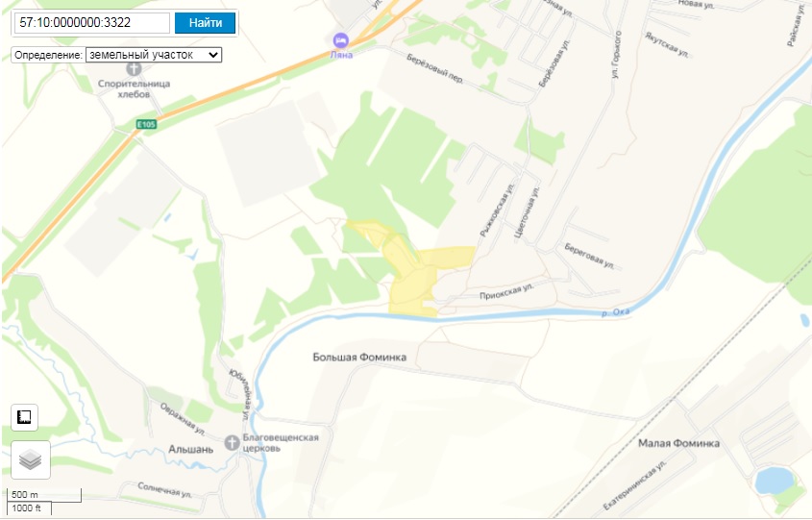Image resolution: width=812 pixels, height=520 pixels.
Task: Click the Найти search button
Action: (x=205, y=23)
